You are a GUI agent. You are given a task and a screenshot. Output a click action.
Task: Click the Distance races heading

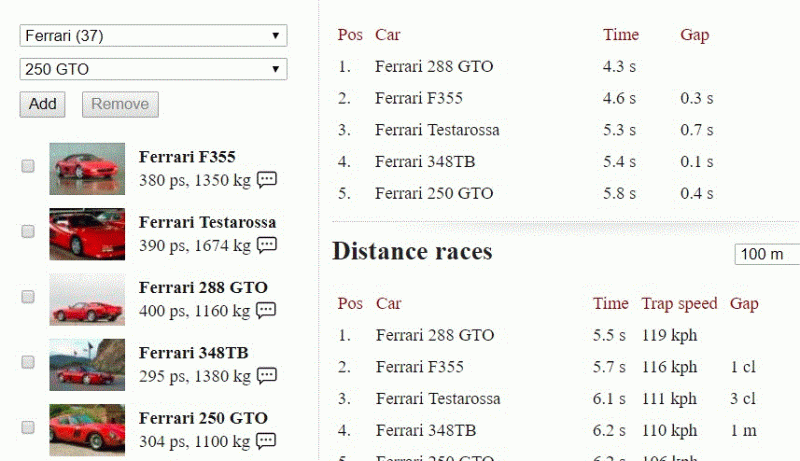coord(412,251)
